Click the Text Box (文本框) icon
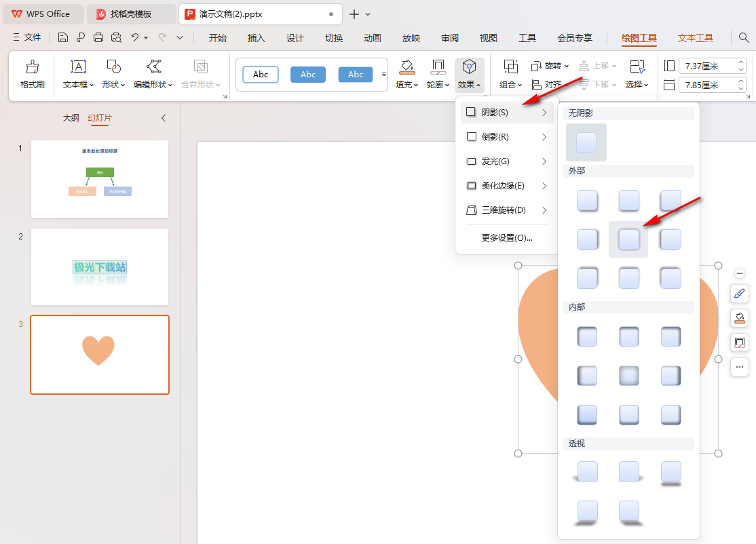This screenshot has width=756, height=544. 79,66
